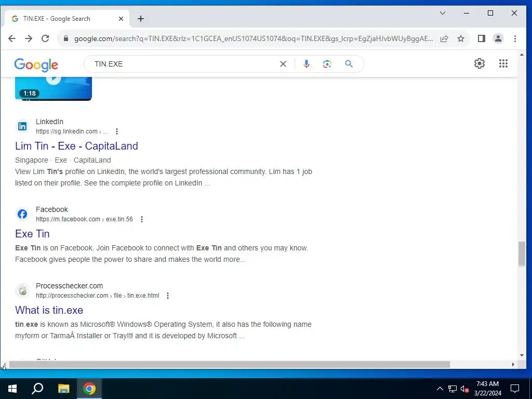Open a new tab with the plus button
The height and width of the screenshot is (399, 532).
[x=141, y=19]
